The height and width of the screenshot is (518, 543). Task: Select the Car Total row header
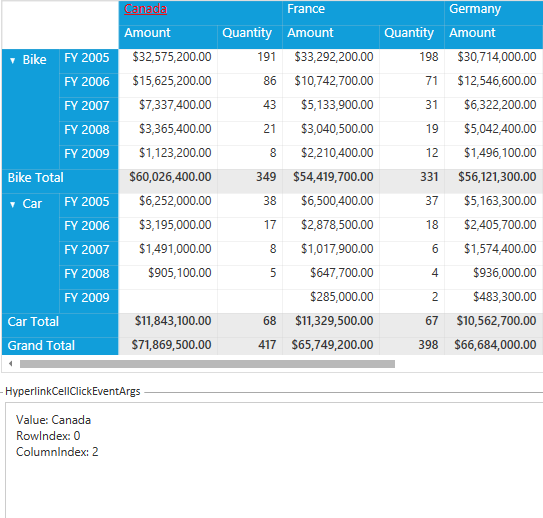pos(60,325)
